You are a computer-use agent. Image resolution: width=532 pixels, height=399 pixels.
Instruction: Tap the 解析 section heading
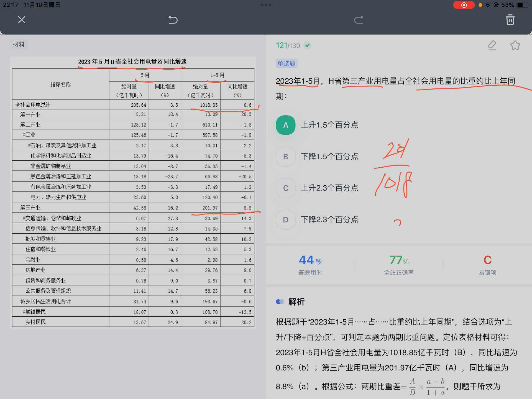point(296,302)
